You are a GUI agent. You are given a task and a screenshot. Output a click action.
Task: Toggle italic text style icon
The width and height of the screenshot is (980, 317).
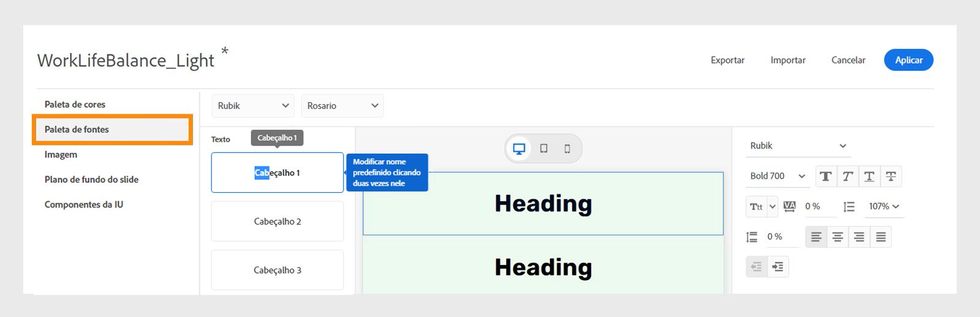(x=848, y=176)
